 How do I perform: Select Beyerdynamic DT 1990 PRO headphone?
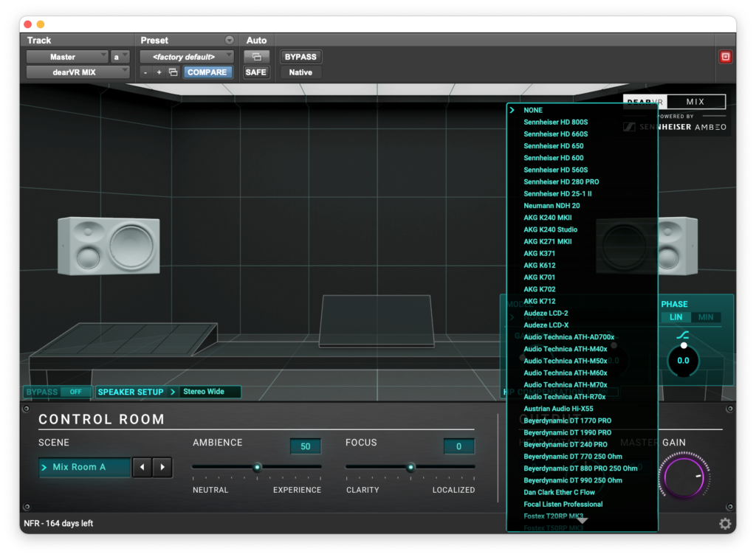pos(567,433)
